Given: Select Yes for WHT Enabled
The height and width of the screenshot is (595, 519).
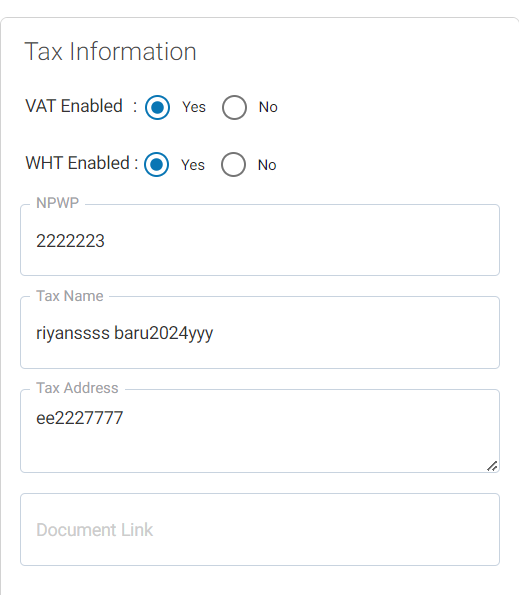Looking at the screenshot, I should (156, 164).
